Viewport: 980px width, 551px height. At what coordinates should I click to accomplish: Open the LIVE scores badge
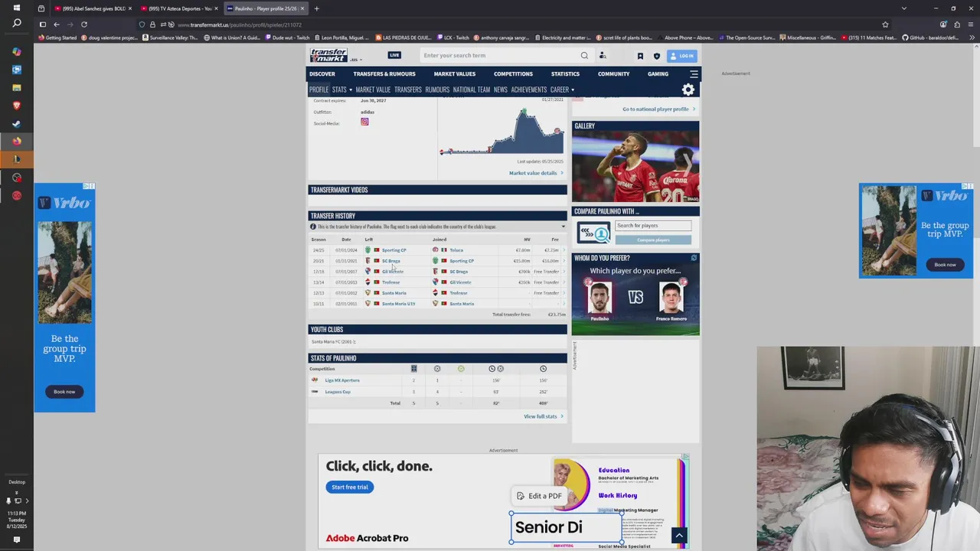pyautogui.click(x=394, y=55)
